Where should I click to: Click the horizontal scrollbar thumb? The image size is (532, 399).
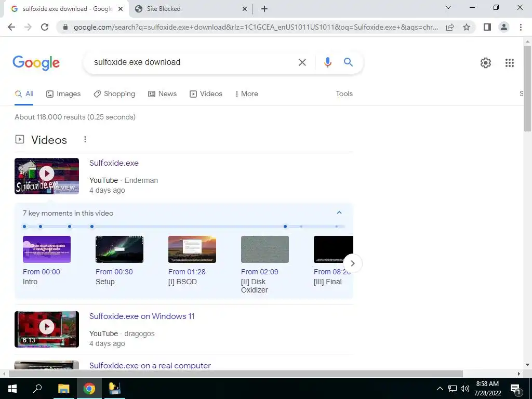click(x=236, y=374)
